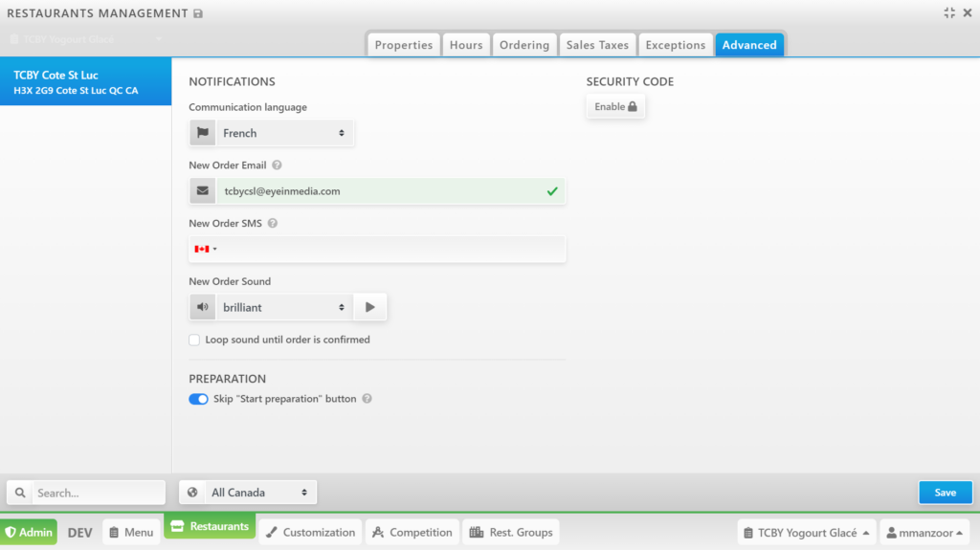Toggle the Skip Start preparation switch
This screenshot has height=550, width=980.
tap(198, 399)
